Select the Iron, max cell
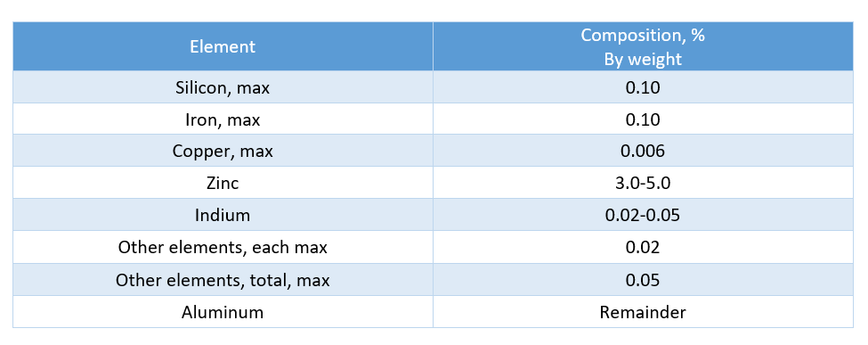Image resolution: width=868 pixels, height=345 pixels. point(223,119)
